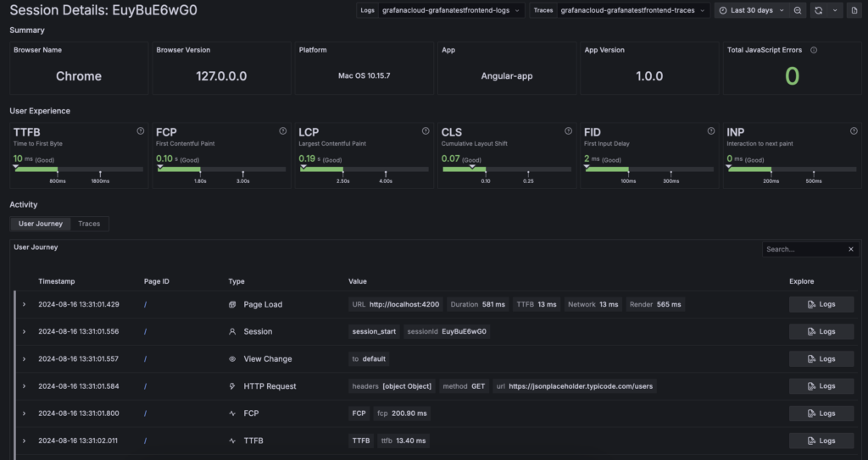Image resolution: width=868 pixels, height=460 pixels.
Task: Click the Value column header
Action: point(358,281)
